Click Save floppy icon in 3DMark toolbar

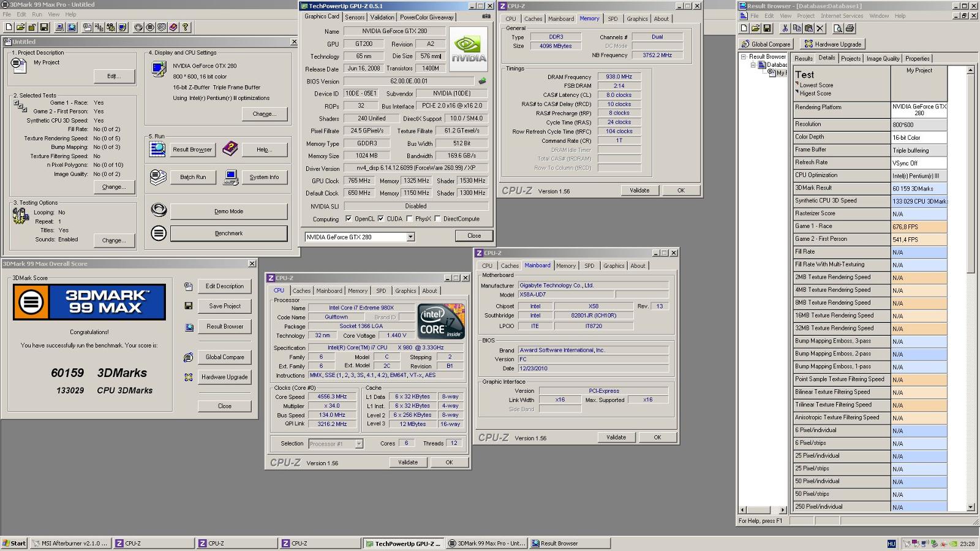44,28
